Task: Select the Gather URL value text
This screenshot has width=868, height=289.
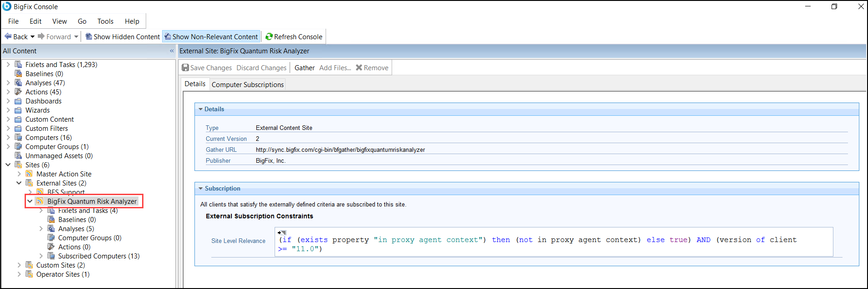Action: [340, 150]
